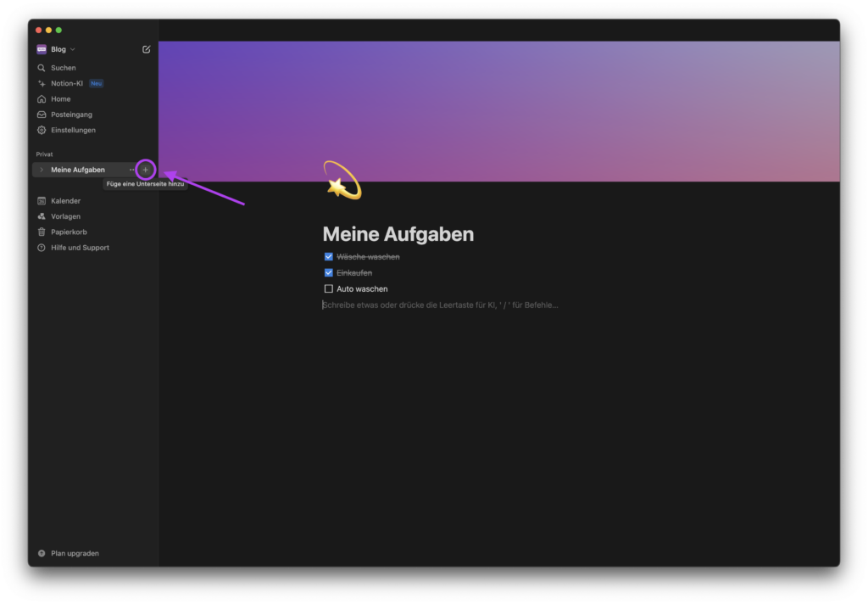Expand the Meine Aufgaben page tree chevron
Screen dimensions: 868x604
[42, 170]
